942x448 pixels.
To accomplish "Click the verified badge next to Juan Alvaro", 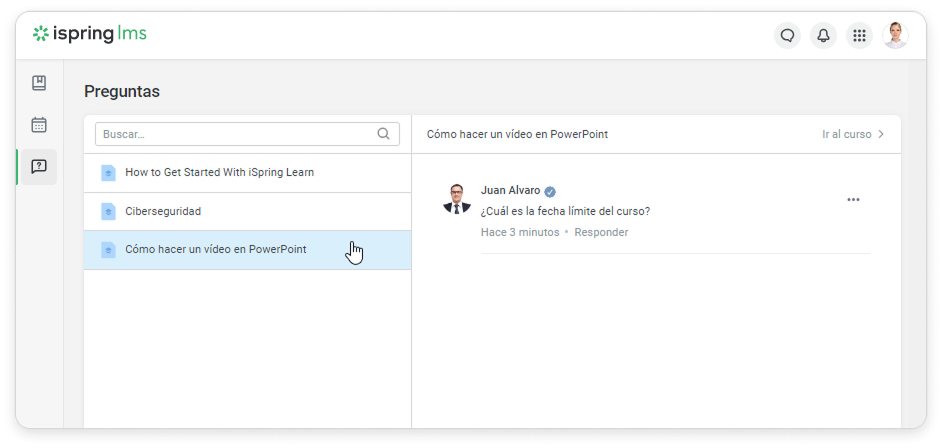I will [x=550, y=191].
